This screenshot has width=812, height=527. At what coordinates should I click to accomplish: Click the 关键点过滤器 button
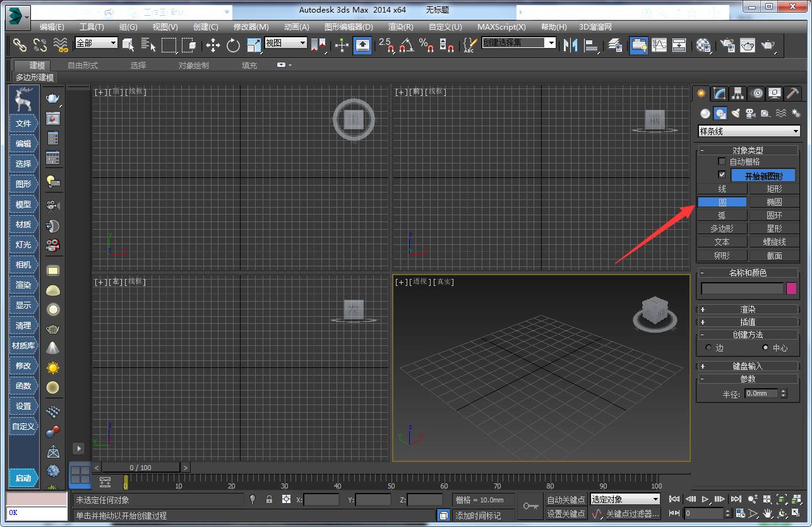click(633, 514)
